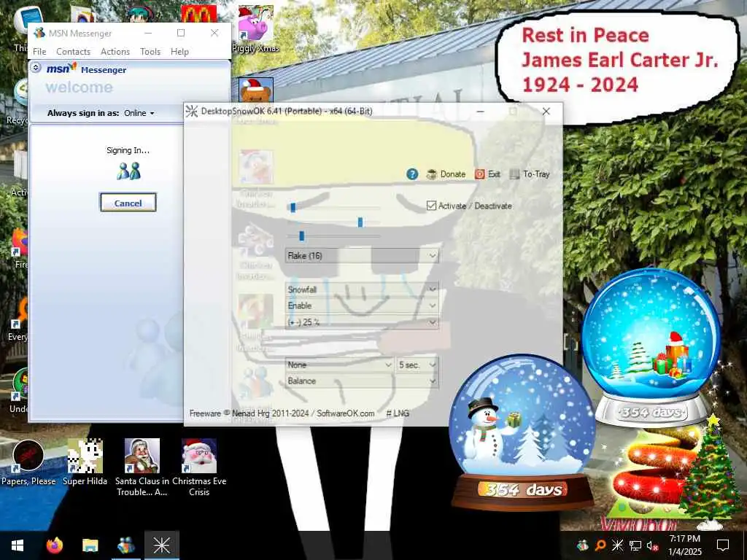Launch Firefox from the taskbar

[54, 545]
